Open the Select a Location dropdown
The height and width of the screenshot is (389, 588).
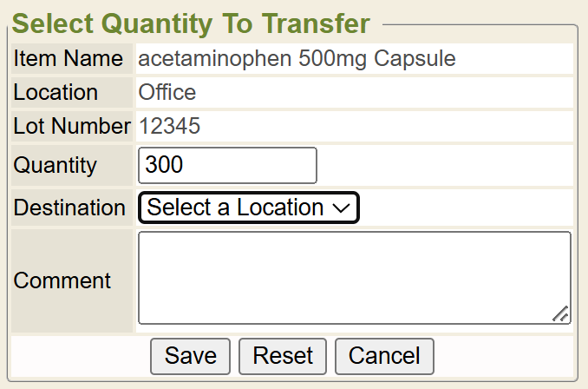(x=248, y=208)
